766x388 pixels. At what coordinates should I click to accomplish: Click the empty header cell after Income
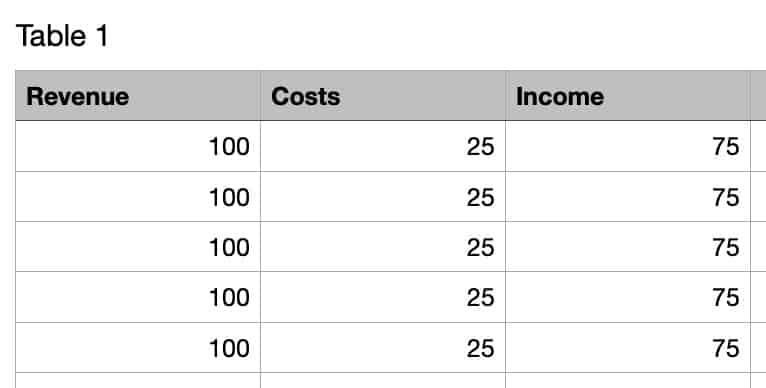pyautogui.click(x=758, y=96)
